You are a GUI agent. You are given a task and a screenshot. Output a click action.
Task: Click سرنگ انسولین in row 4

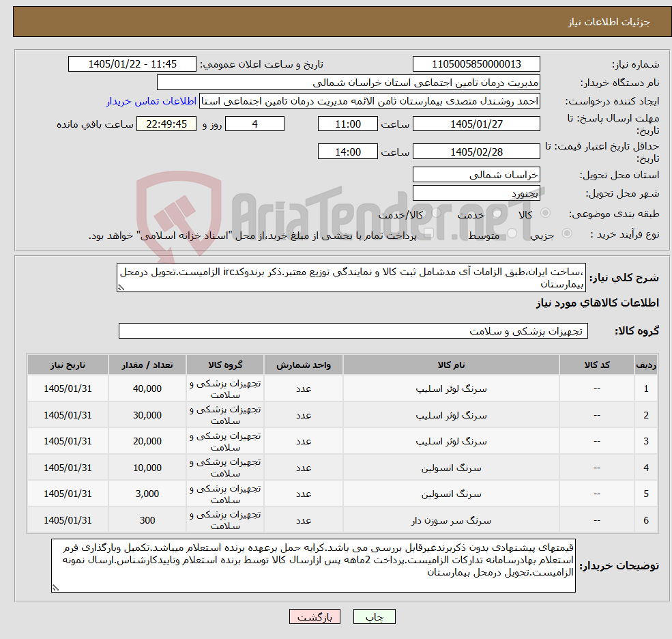click(451, 468)
